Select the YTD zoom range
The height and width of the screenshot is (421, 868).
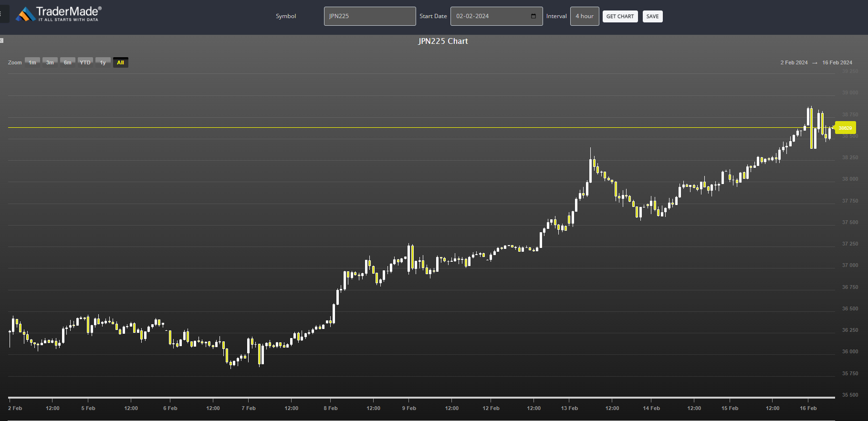pyautogui.click(x=85, y=62)
